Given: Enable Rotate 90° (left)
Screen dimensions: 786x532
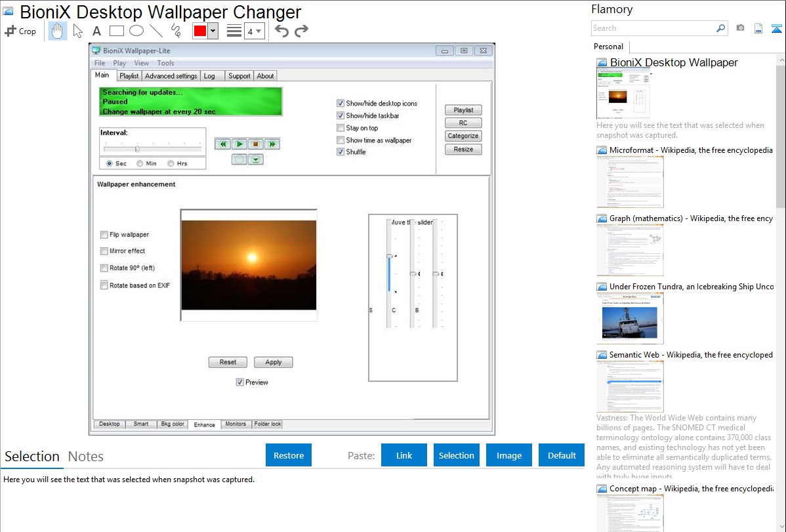Looking at the screenshot, I should pos(104,268).
